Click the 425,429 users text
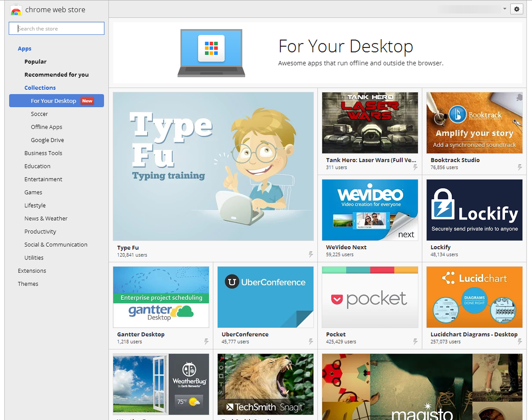This screenshot has width=532, height=420. click(x=341, y=342)
